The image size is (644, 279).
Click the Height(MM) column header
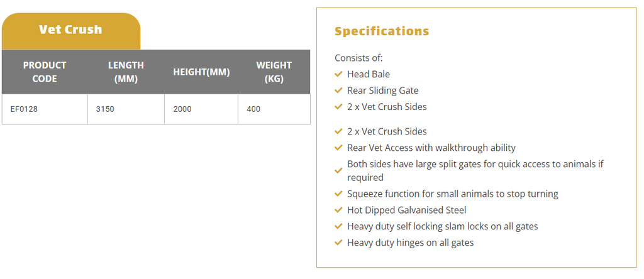tap(201, 72)
